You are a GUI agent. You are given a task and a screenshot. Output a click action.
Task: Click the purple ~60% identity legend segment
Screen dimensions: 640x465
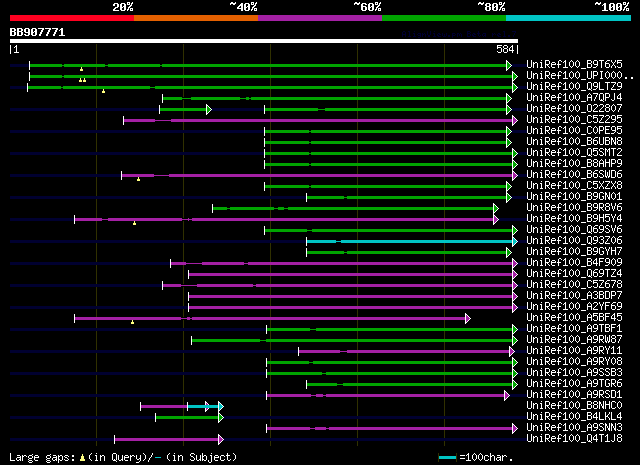tap(320, 18)
